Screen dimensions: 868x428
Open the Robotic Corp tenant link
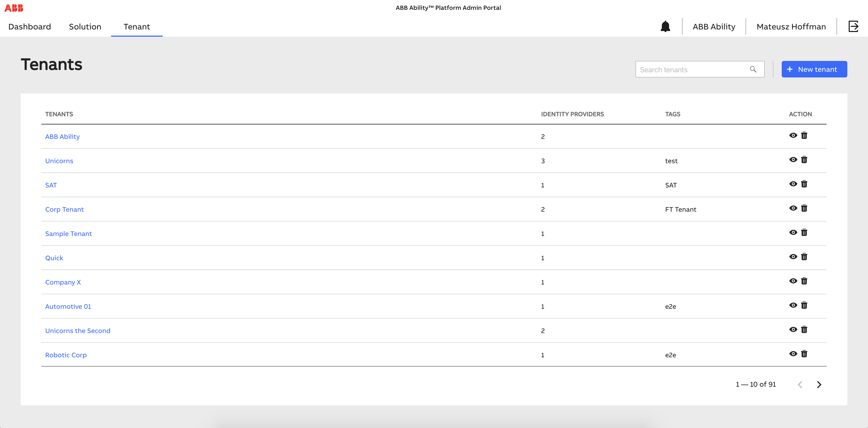66,355
